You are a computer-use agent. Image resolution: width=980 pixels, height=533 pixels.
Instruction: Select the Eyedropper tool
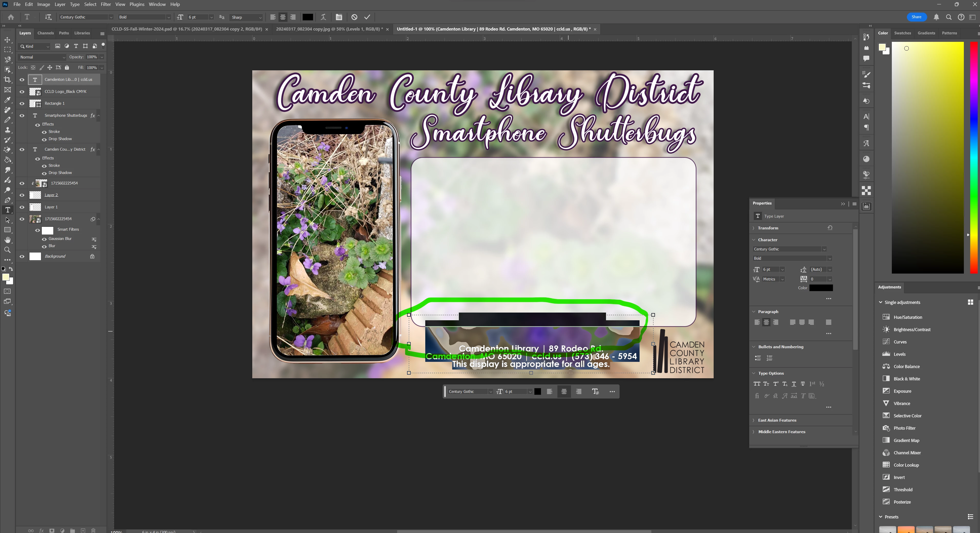(x=7, y=100)
